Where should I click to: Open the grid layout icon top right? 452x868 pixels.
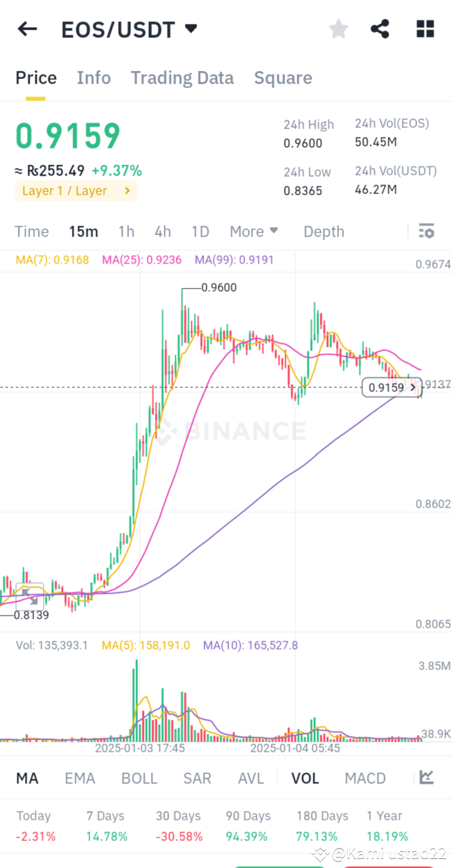[425, 29]
